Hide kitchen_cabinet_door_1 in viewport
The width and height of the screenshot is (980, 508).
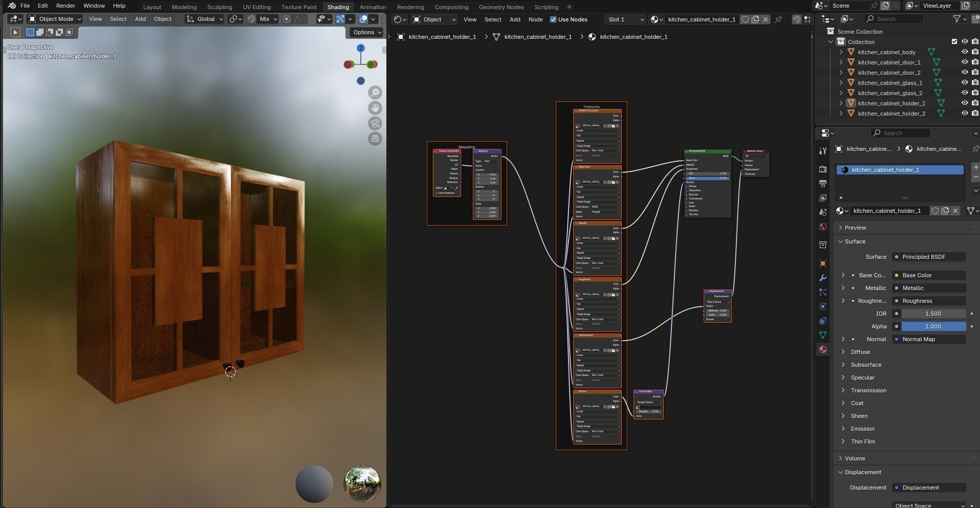click(965, 62)
